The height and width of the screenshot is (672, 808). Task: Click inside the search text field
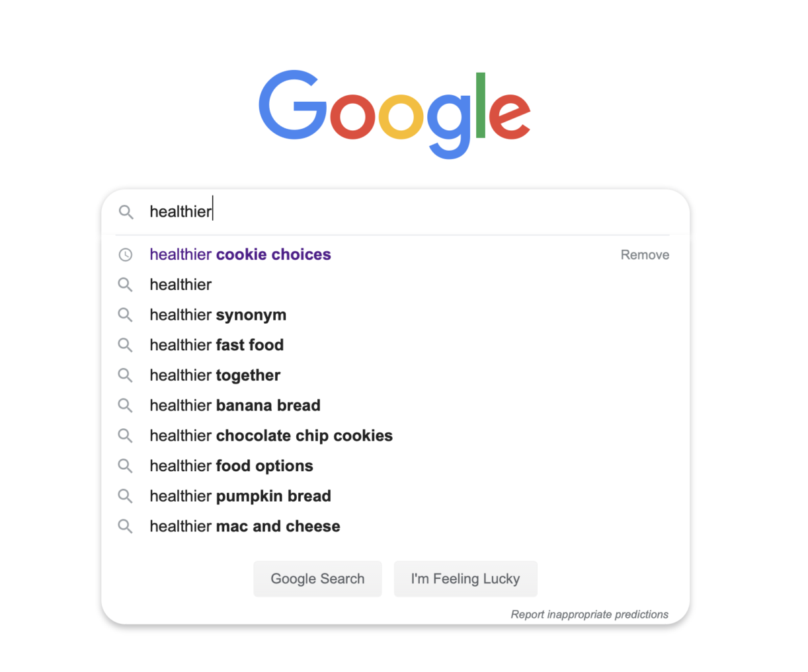407,211
